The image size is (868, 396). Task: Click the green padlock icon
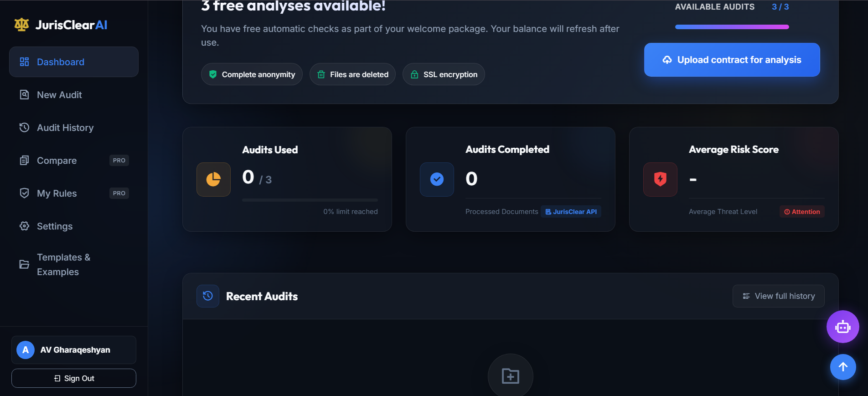(x=414, y=74)
